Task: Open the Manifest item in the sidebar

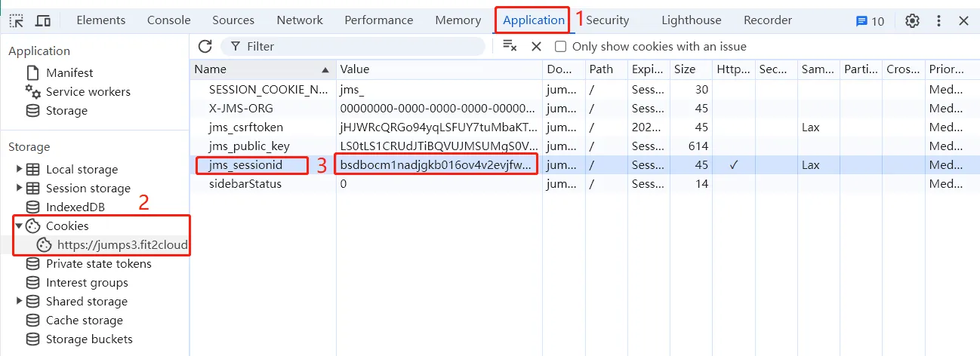Action: (x=69, y=72)
